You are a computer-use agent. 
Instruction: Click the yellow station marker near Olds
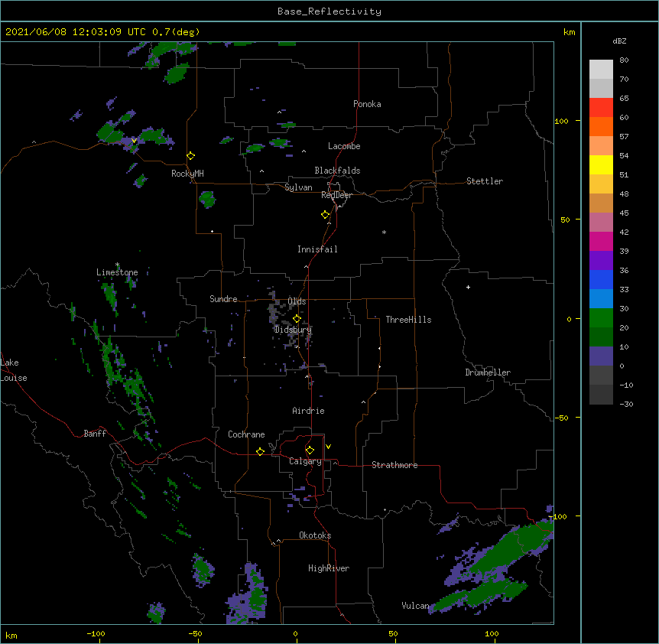[x=297, y=319]
